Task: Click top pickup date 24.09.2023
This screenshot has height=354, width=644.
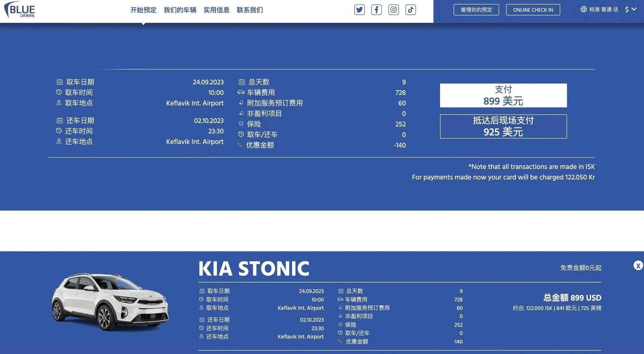Action: click(x=208, y=82)
